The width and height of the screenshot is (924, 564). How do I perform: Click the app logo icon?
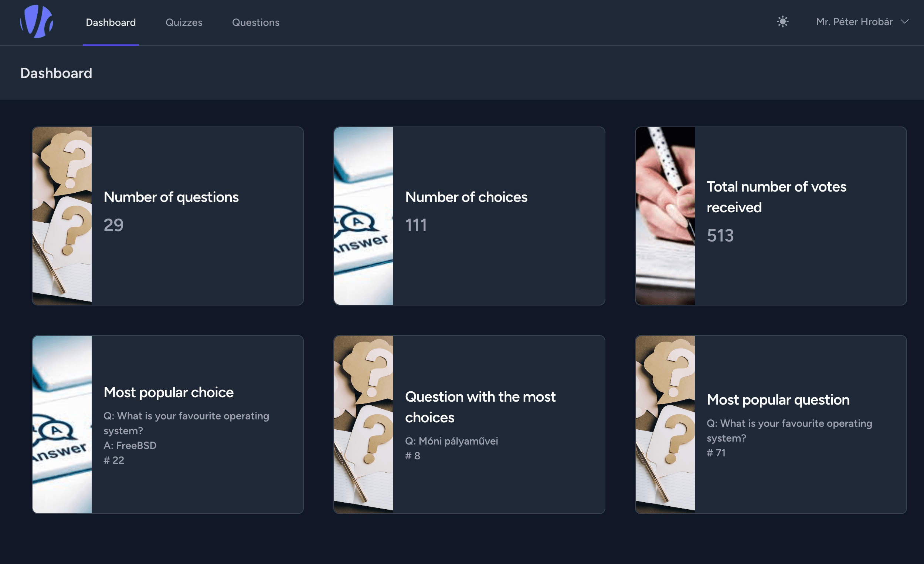click(x=36, y=22)
